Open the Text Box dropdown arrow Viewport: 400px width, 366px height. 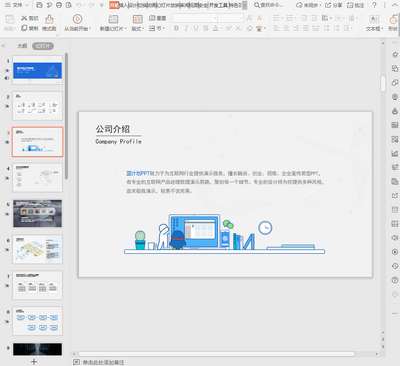382,29
